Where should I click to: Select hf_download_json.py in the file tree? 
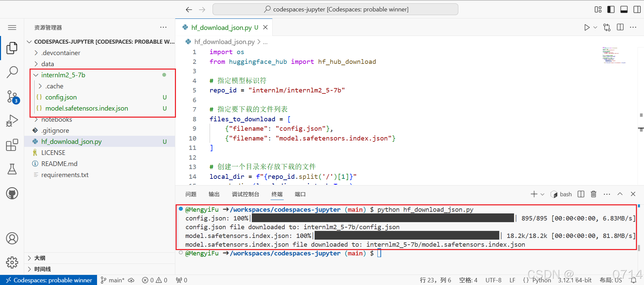99,141
